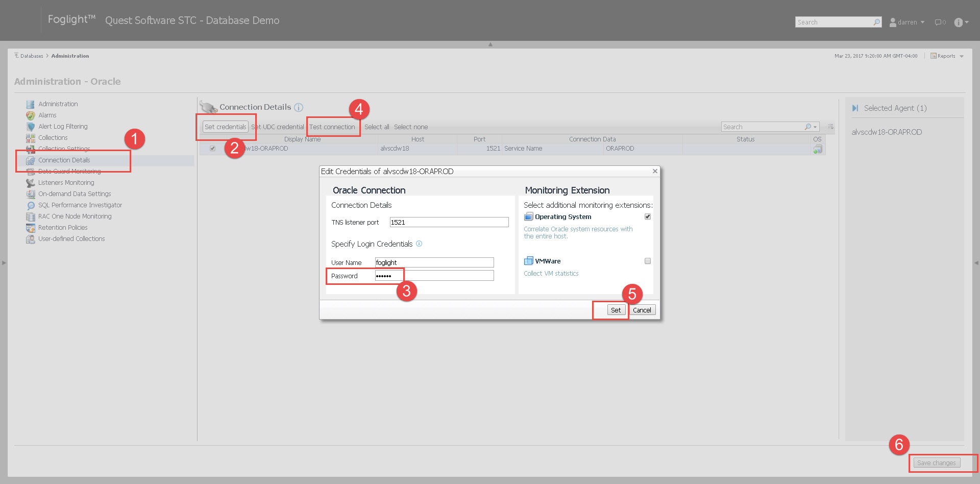
Task: Click the TNS listener port field
Action: click(x=449, y=222)
